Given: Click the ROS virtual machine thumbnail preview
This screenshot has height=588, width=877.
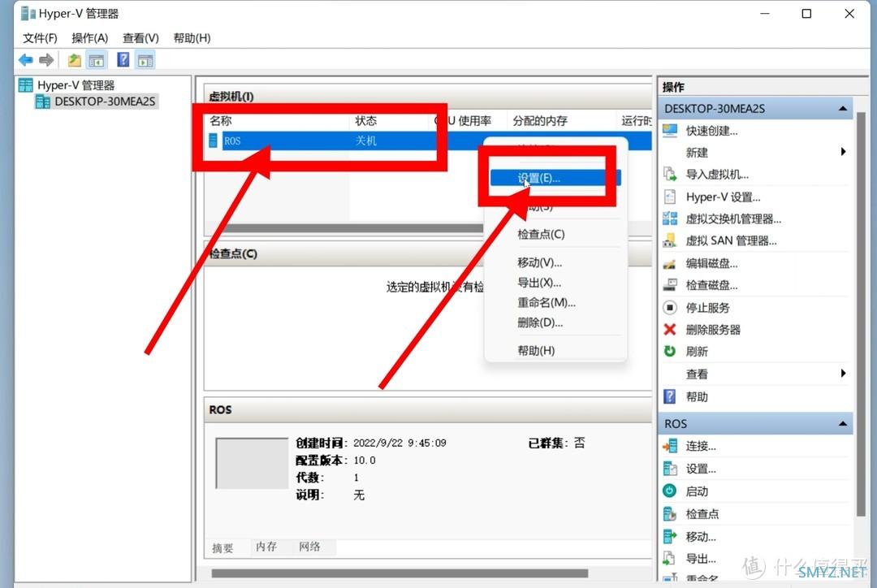Looking at the screenshot, I should click(252, 463).
